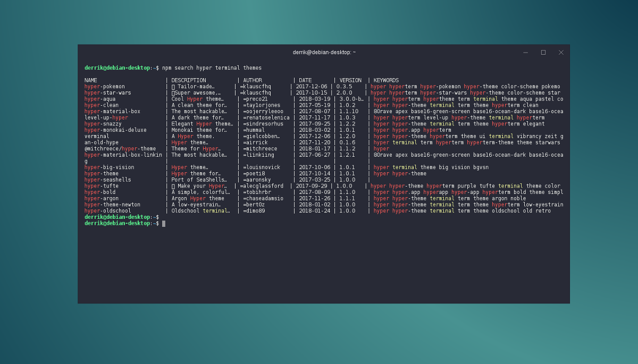Click the KEYWORDS column header
Viewport: 638px width, 364px height.
(x=386, y=80)
